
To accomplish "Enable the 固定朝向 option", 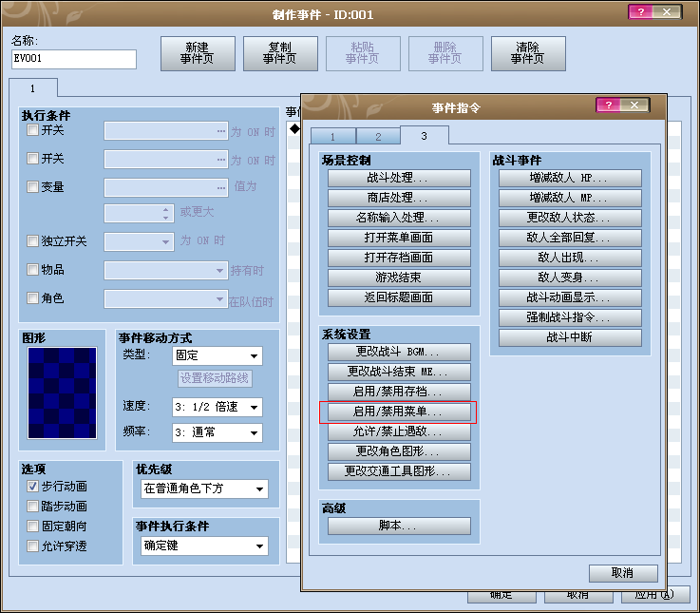I will click(x=32, y=526).
